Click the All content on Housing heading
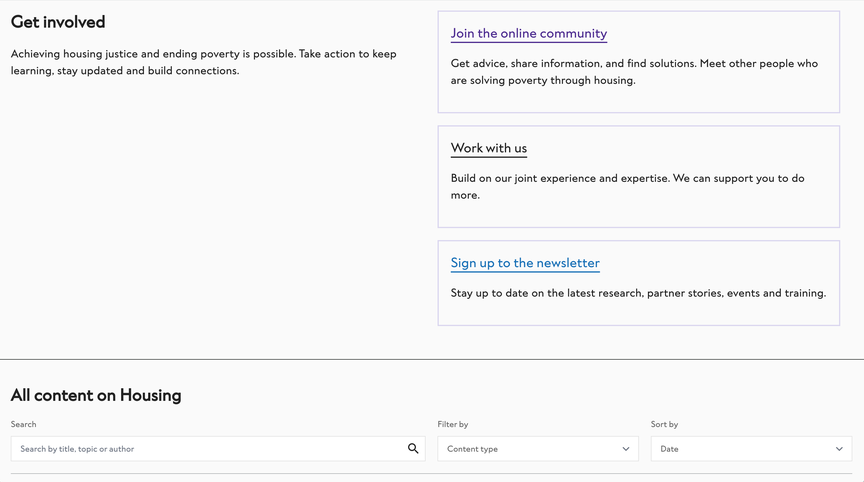The height and width of the screenshot is (482, 864). coord(96,395)
